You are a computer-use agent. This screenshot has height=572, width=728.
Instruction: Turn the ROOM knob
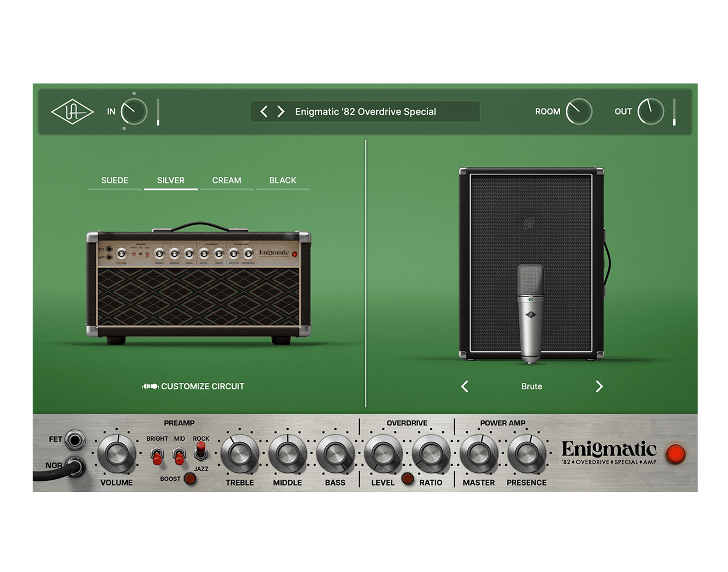click(x=579, y=111)
